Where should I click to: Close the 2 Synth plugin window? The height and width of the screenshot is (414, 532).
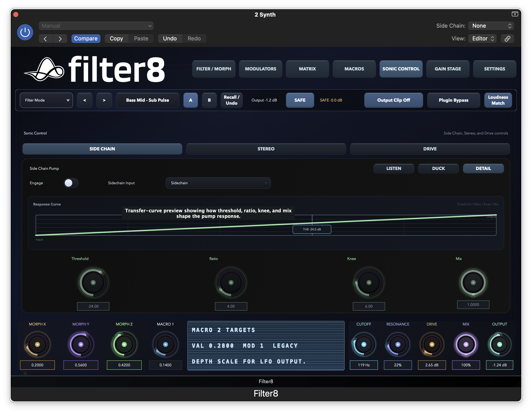pos(16,14)
